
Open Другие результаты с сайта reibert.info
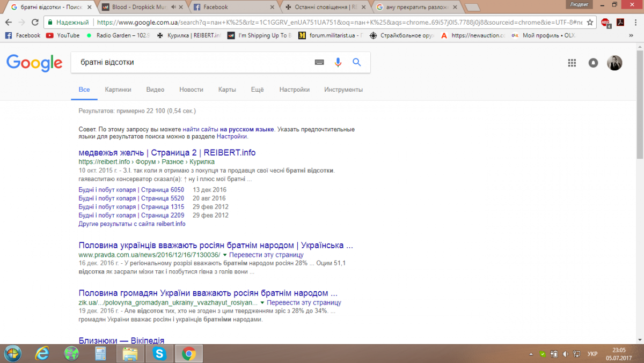point(132,224)
